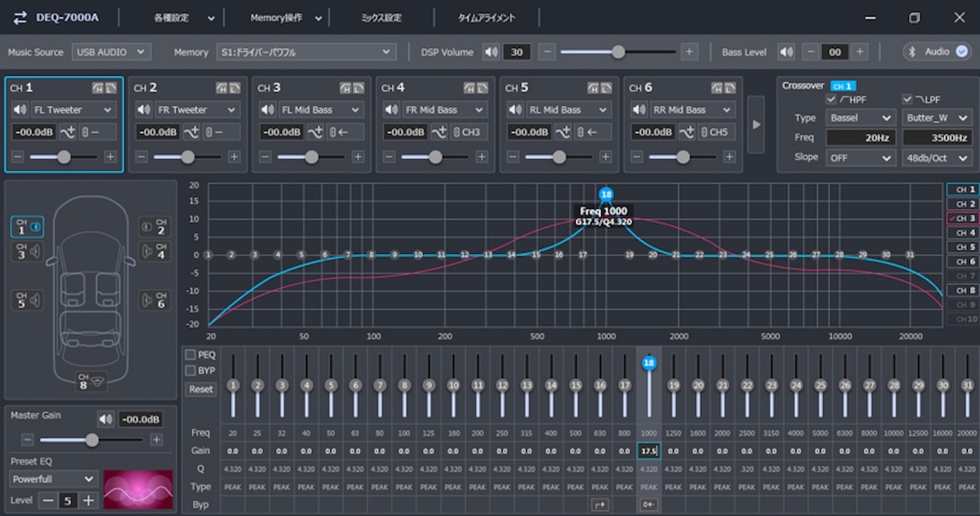Viewport: 980px width, 516px height.
Task: Open the CH 4 FR Mid Bass dropdown
Action: click(445, 109)
